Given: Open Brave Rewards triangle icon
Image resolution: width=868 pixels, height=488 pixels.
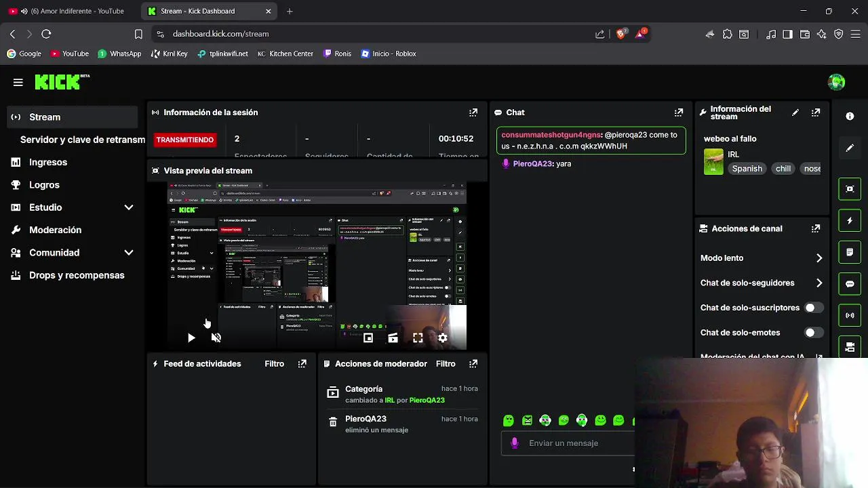Looking at the screenshot, I should (640, 34).
